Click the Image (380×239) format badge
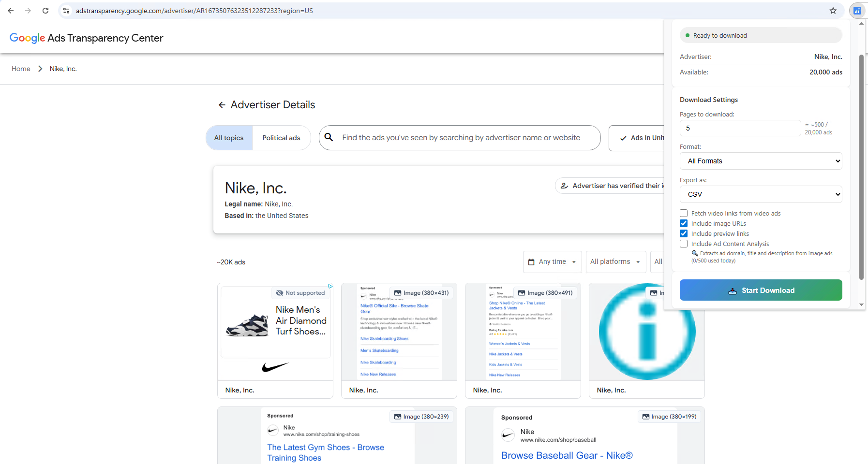Screen dimensions: 868x464 [x=421, y=417]
